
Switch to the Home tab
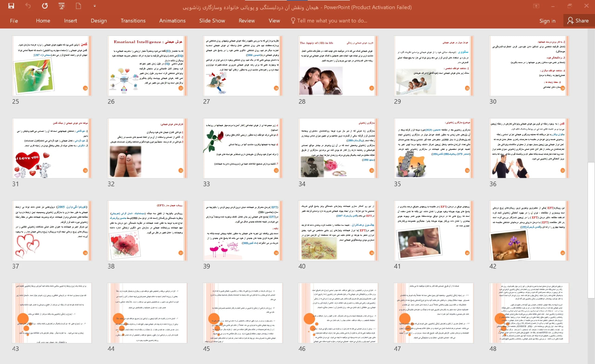[43, 21]
